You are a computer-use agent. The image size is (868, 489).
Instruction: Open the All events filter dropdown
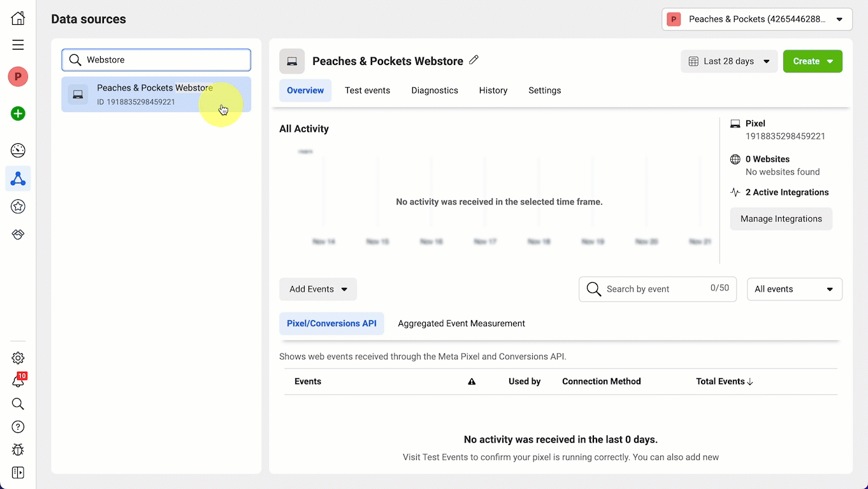pyautogui.click(x=795, y=289)
